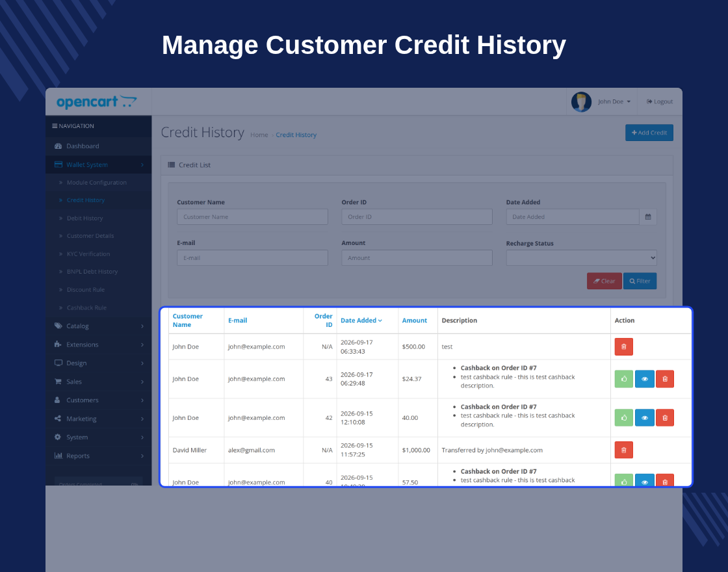Sort by Customer Name column

click(188, 320)
